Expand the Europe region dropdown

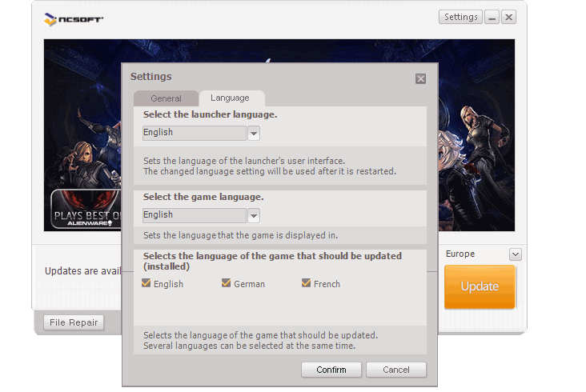(x=516, y=254)
